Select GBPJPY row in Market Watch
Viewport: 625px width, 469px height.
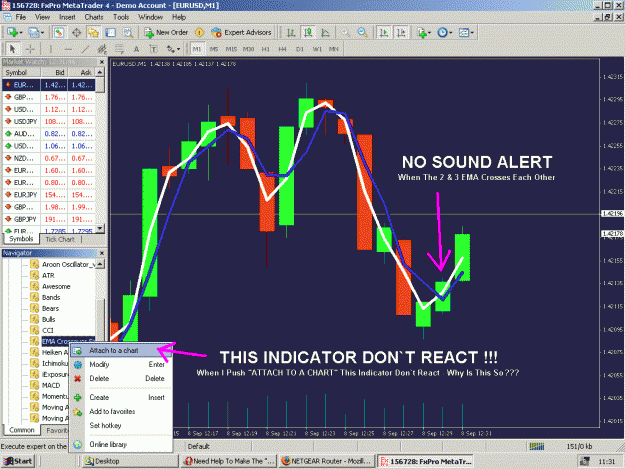tap(49, 219)
